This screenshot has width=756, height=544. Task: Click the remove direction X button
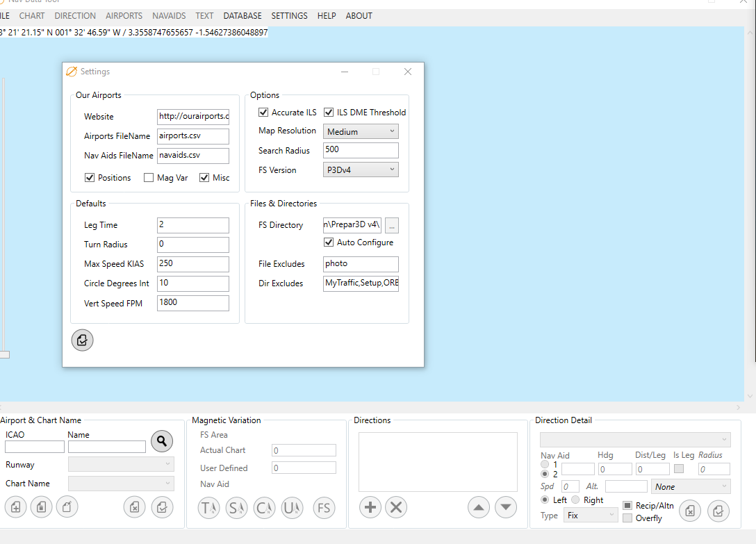coord(396,507)
